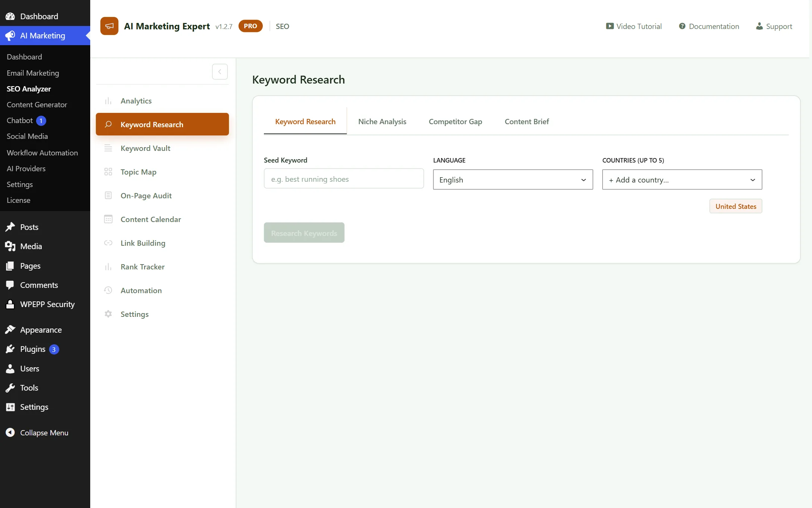Click the Keyword Research magnifier icon

tap(108, 124)
